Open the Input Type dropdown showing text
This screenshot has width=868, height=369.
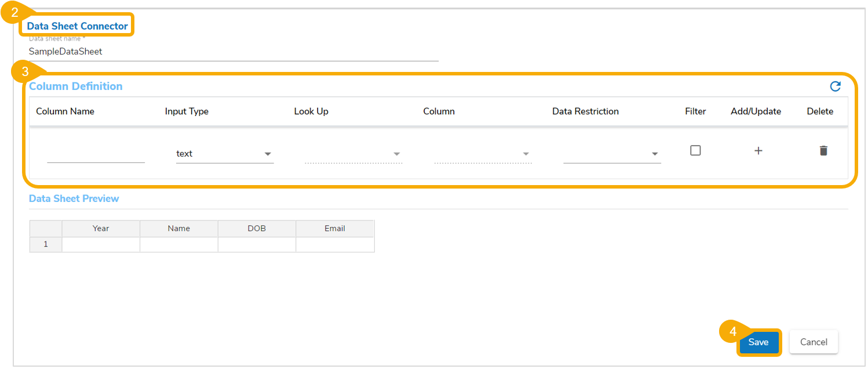point(224,154)
